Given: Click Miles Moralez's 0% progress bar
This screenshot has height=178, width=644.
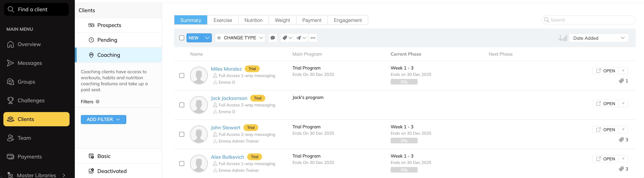Looking at the screenshot, I should pos(404,82).
